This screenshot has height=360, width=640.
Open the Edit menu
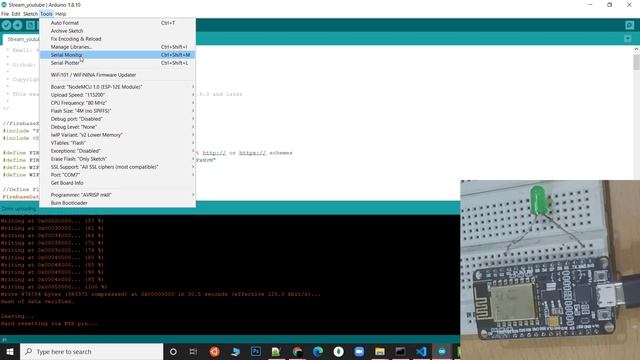[16, 14]
